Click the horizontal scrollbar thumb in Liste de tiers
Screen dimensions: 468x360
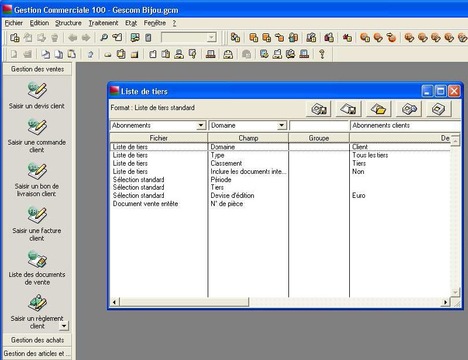tap(184, 302)
